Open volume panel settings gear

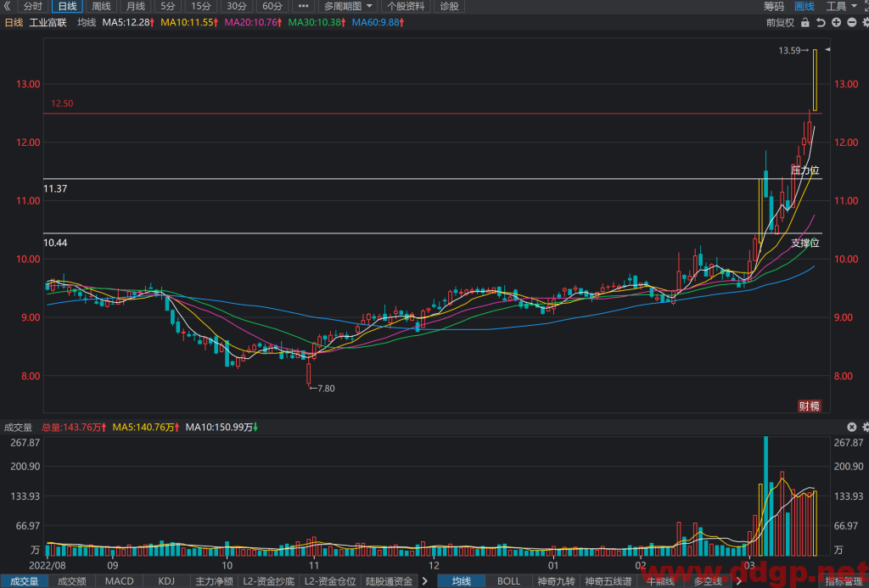[x=865, y=427]
